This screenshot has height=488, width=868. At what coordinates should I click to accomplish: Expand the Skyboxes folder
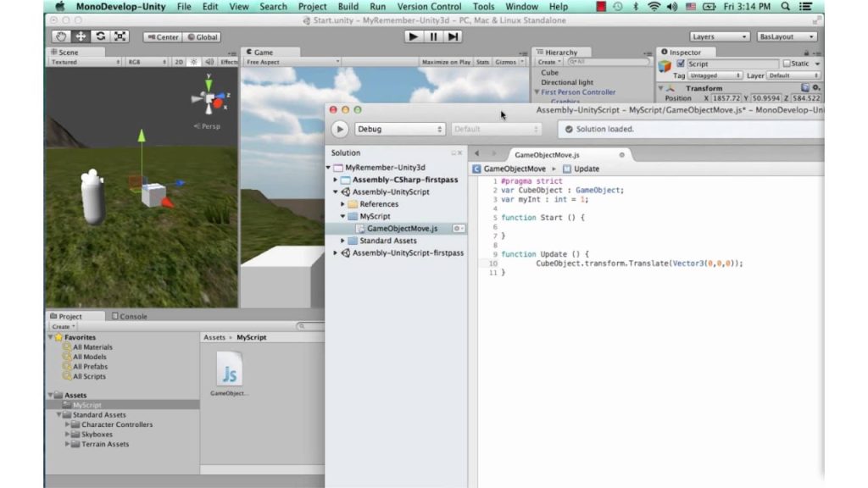point(68,435)
